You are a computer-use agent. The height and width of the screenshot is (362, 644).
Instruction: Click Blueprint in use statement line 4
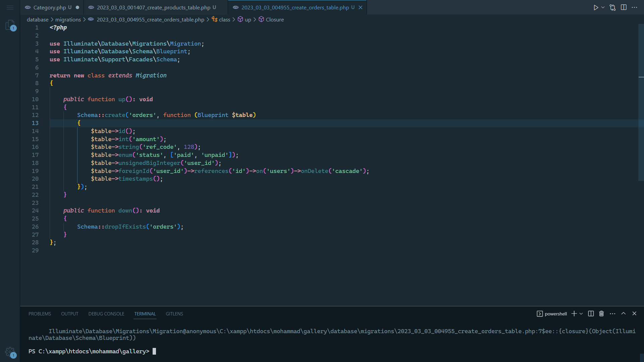point(172,51)
